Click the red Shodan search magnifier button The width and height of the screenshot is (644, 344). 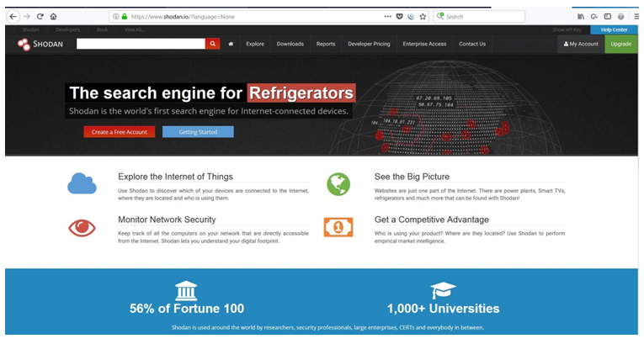pyautogui.click(x=213, y=44)
